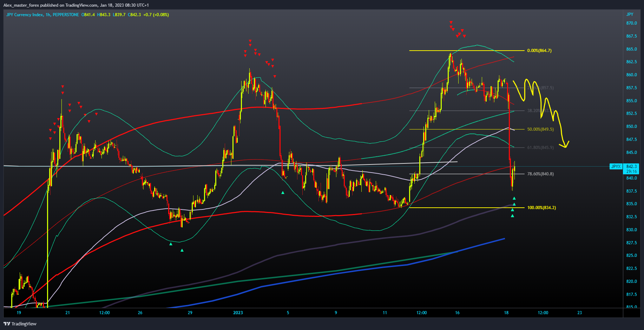The height and width of the screenshot is (330, 644).
Task: Click the 830.0 price axis label
Action: point(631,230)
